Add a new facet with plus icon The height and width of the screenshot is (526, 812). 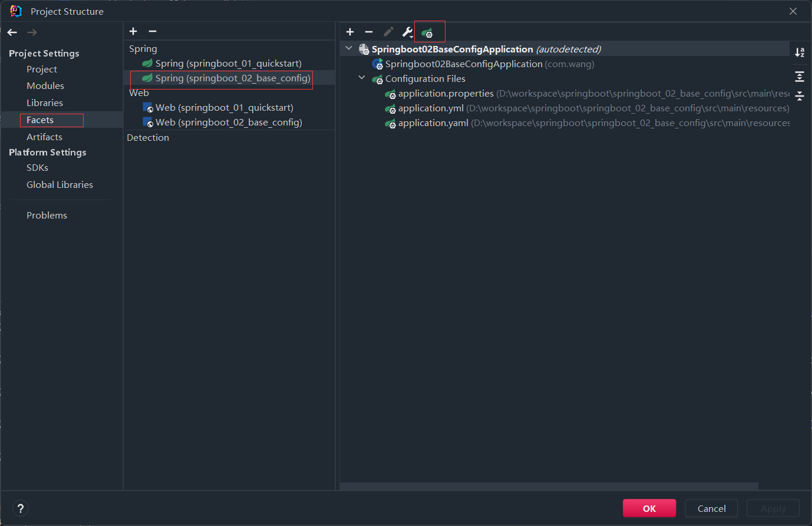pyautogui.click(x=133, y=31)
